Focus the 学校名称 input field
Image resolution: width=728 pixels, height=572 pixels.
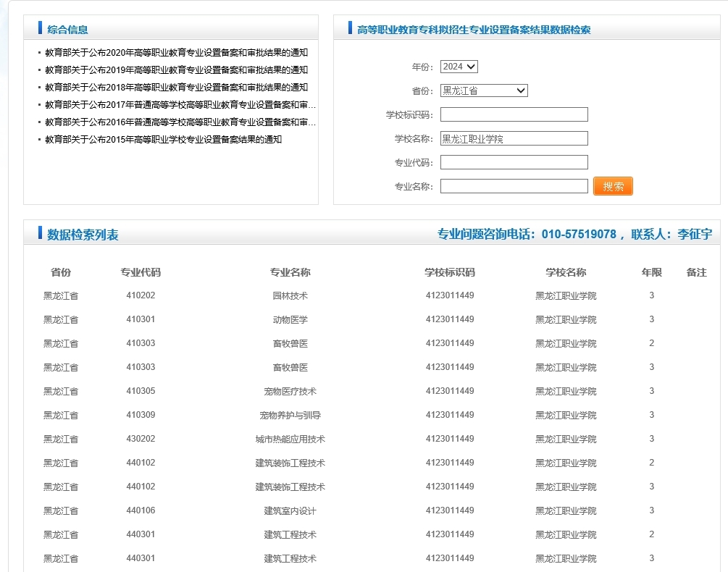[x=514, y=138]
